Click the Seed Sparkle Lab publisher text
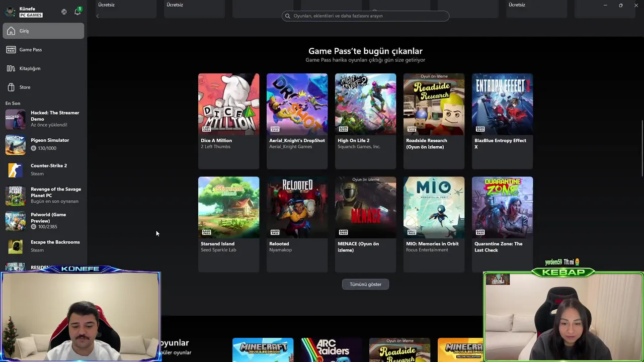This screenshot has height=362, width=644. [218, 250]
